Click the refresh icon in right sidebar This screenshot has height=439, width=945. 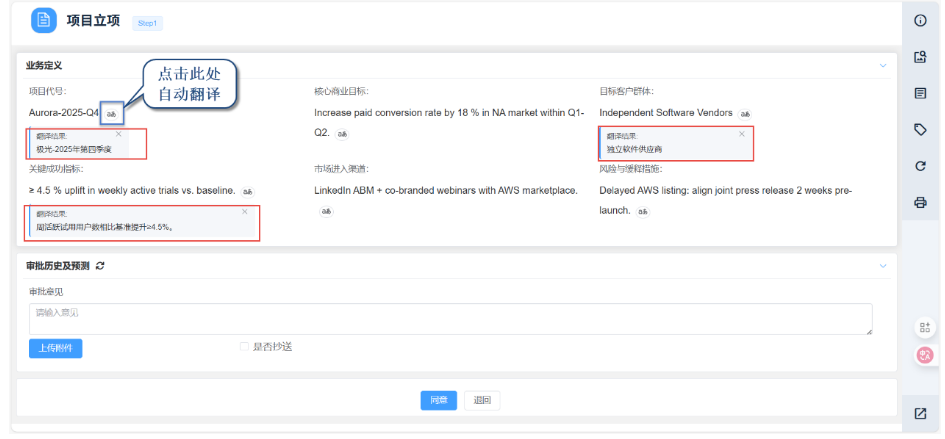coord(920,166)
